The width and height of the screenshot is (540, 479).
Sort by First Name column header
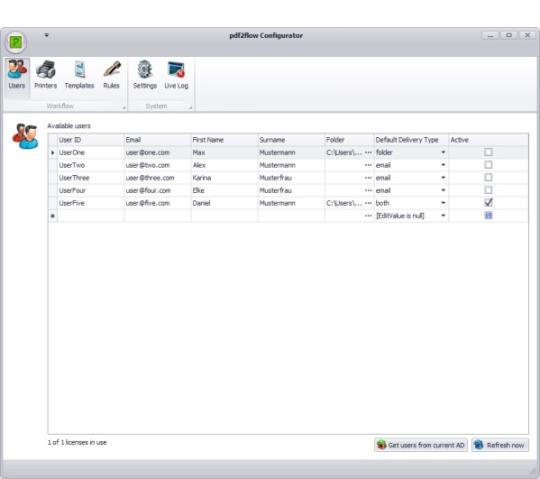(224, 140)
